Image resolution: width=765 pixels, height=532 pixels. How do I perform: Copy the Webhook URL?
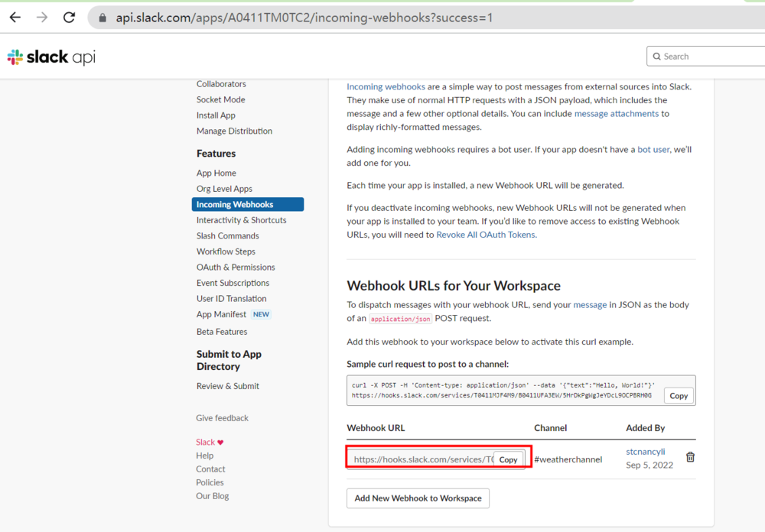[508, 459]
